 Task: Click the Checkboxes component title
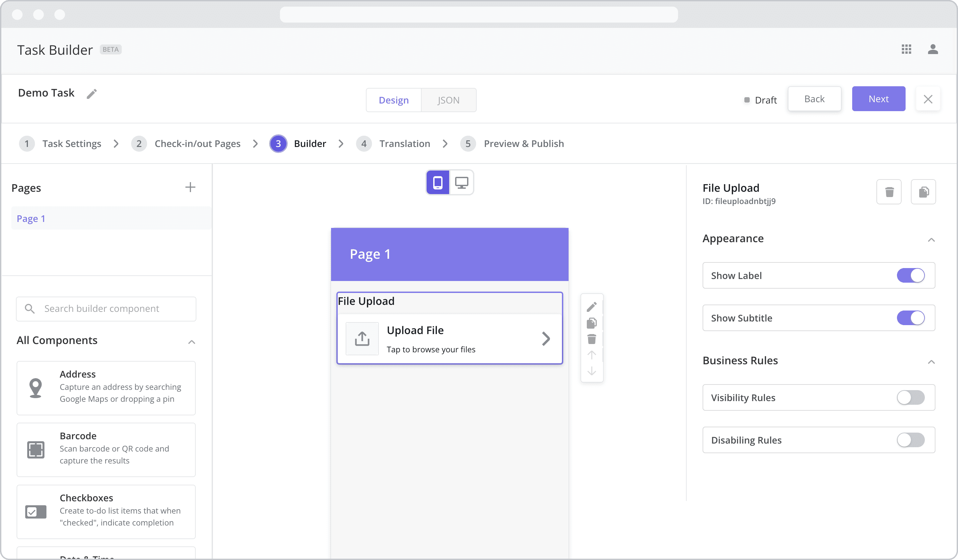[86, 498]
